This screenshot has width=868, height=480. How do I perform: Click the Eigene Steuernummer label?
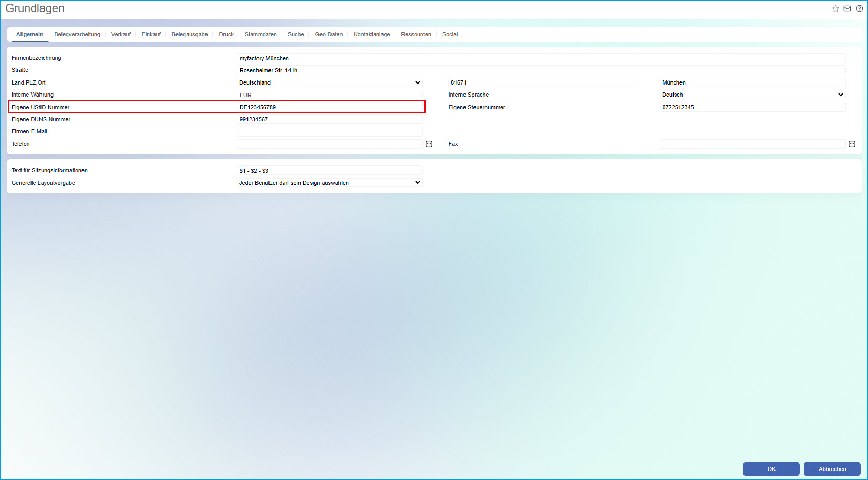[x=477, y=107]
